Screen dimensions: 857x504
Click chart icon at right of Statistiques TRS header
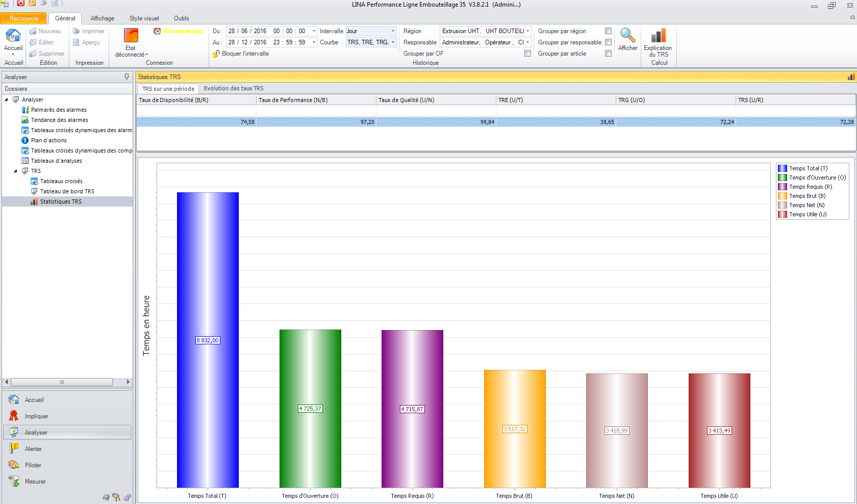click(x=851, y=77)
